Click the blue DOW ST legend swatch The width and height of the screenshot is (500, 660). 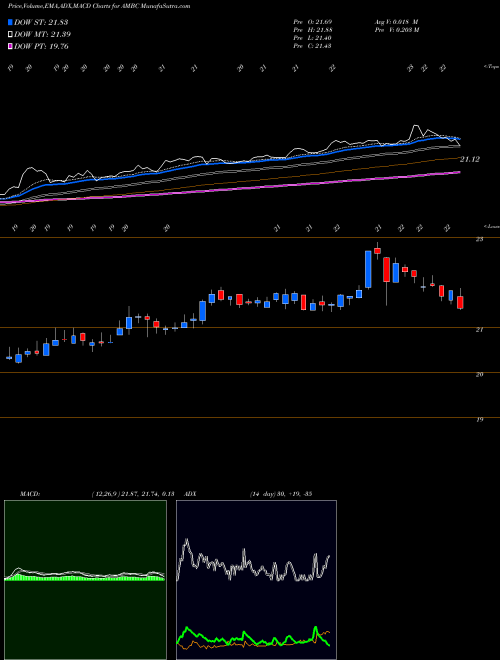tap(10, 22)
